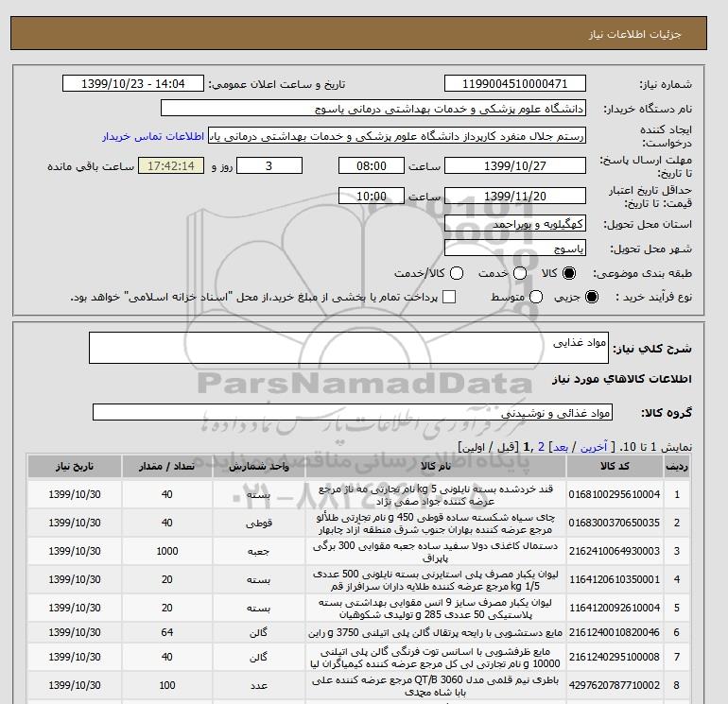The width and height of the screenshot is (728, 704).
Task: Click item code 1164120092610004
Action: point(615,608)
